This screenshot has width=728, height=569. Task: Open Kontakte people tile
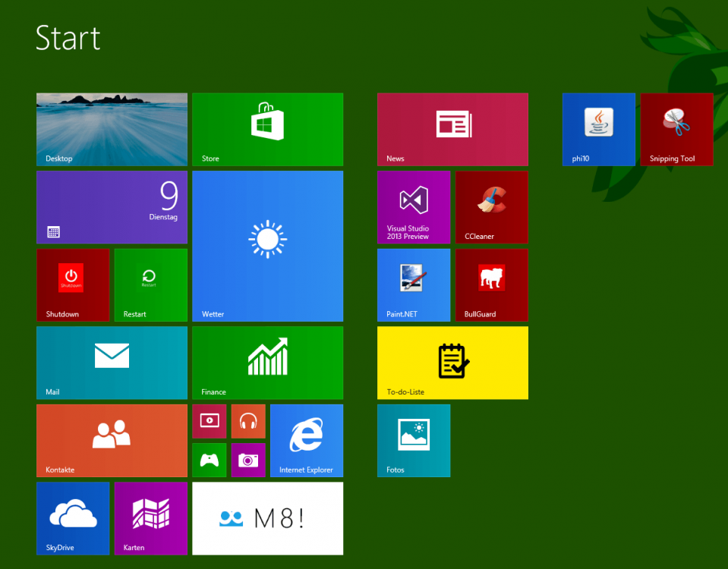pos(112,440)
